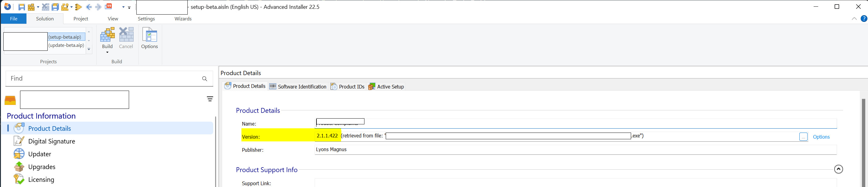Open the Build dropdown arrow
Image resolution: width=868 pixels, height=187 pixels.
coord(107,52)
